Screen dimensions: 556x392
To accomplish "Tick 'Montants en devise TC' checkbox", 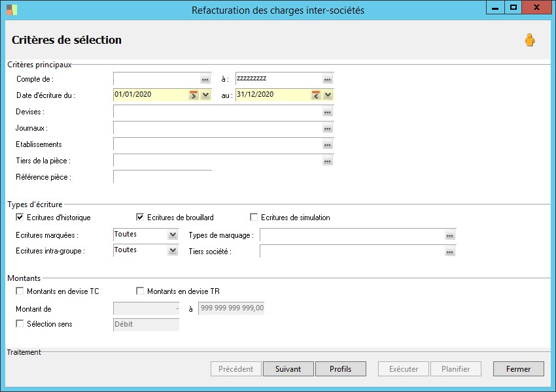I will click(20, 291).
